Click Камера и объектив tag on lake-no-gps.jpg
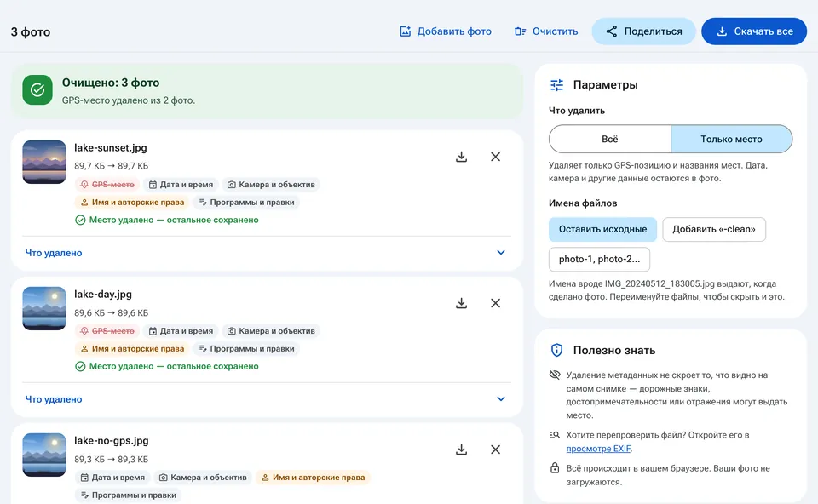Screen dimensions: 818x504 [203, 478]
